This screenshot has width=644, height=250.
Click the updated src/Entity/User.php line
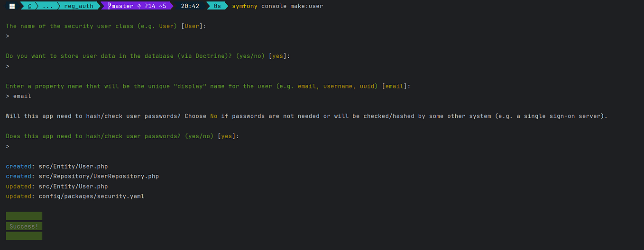[57, 186]
